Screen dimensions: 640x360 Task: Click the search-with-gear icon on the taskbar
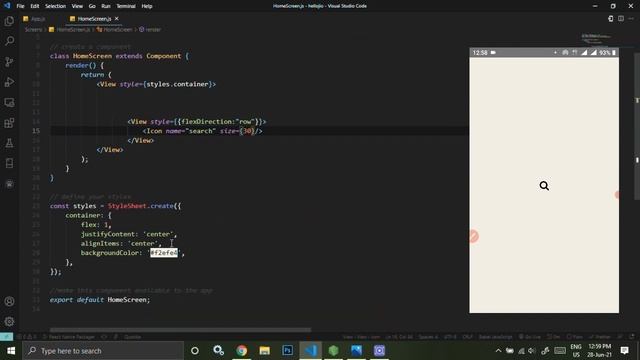click(x=218, y=351)
